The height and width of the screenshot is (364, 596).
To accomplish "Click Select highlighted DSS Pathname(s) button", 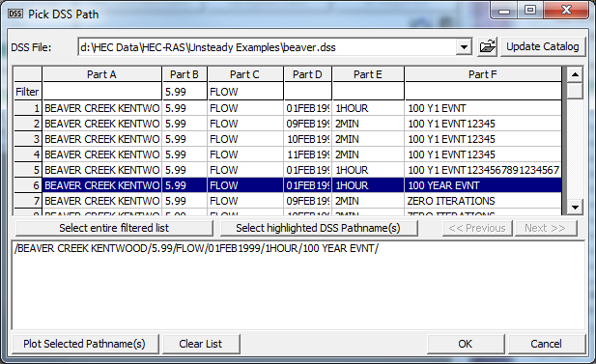I will 319,228.
